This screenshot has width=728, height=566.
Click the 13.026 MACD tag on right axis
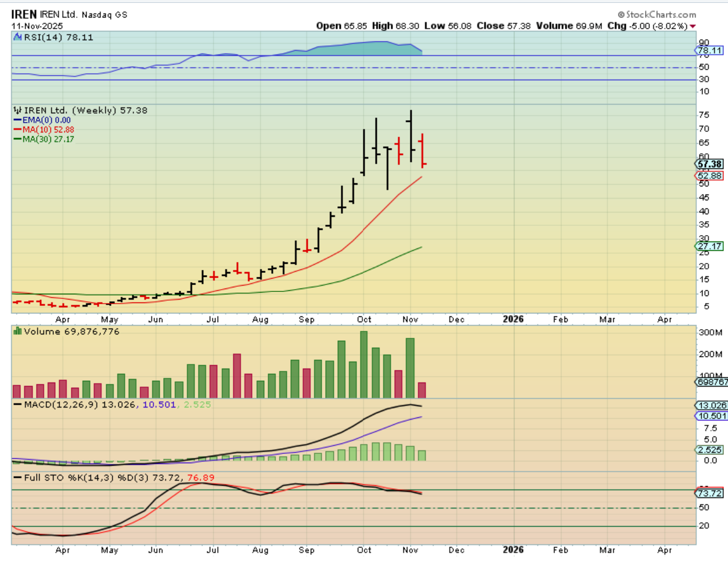click(711, 406)
